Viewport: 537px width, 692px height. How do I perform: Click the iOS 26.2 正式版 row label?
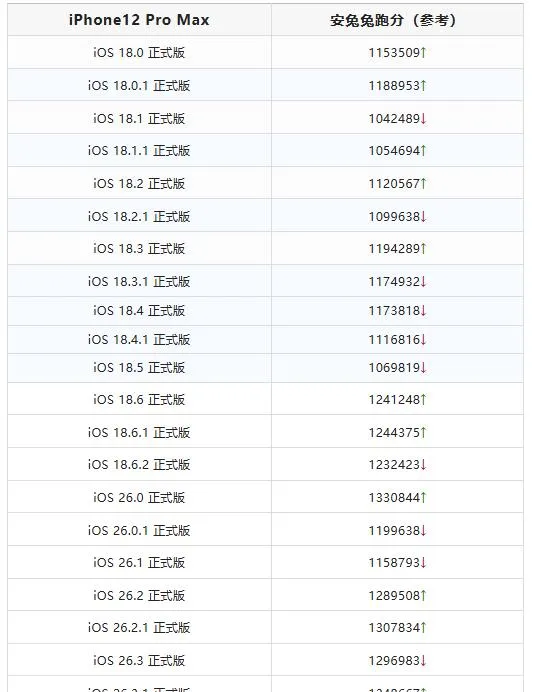pyautogui.click(x=139, y=596)
